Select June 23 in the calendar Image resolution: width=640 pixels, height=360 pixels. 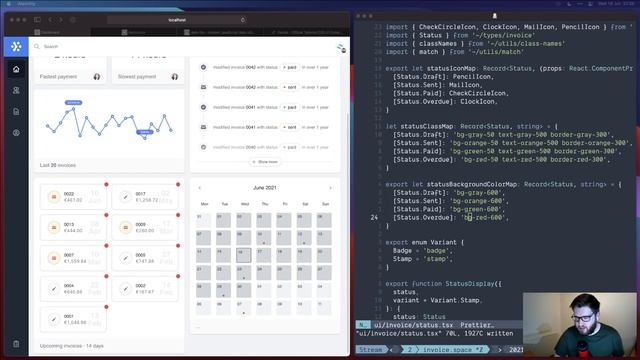243,273
